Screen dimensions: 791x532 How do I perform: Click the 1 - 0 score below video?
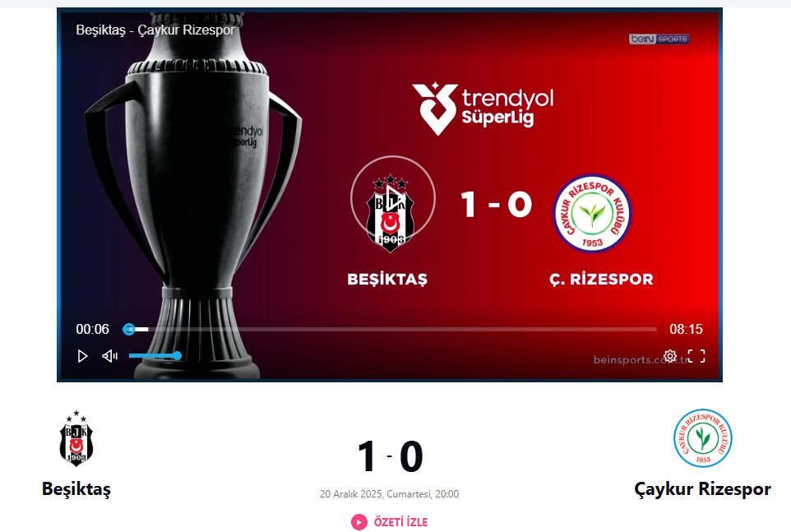click(390, 456)
